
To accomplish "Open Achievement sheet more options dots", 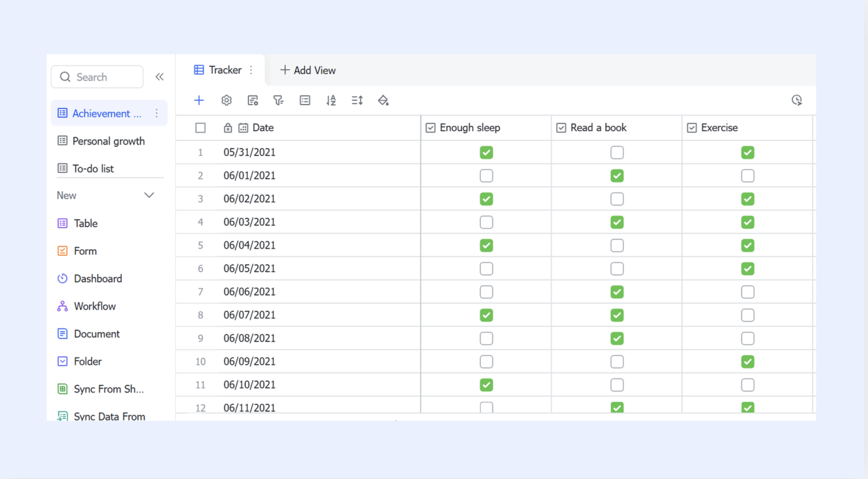I will tap(156, 113).
